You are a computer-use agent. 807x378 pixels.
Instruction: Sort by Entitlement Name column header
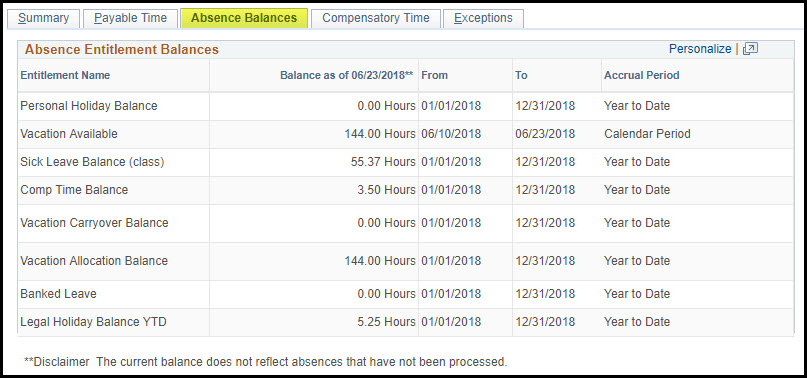coord(65,75)
